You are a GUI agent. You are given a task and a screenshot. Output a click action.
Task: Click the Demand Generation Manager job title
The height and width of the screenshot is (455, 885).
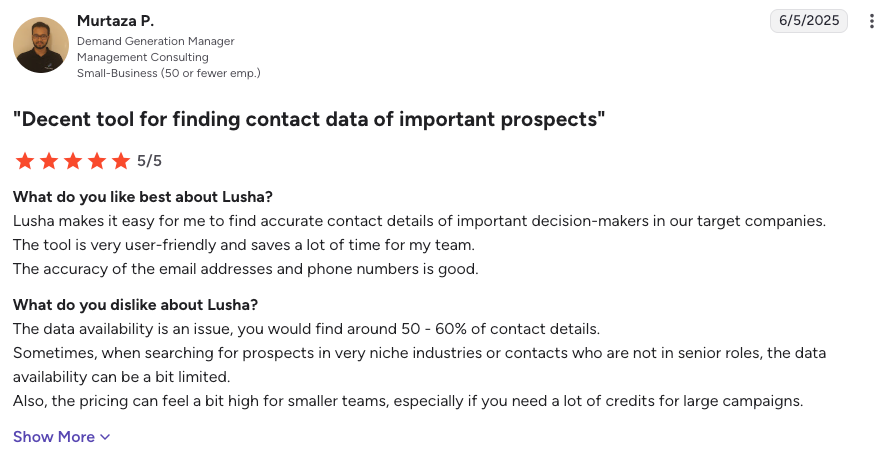click(155, 41)
